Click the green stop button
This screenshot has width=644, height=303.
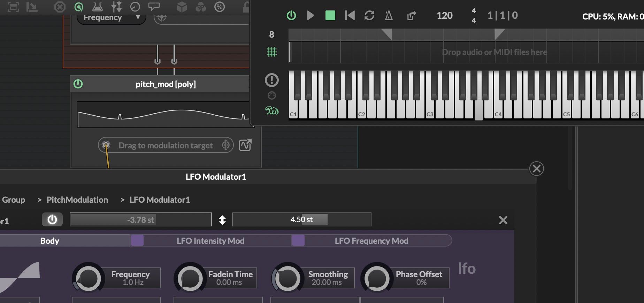pyautogui.click(x=330, y=15)
